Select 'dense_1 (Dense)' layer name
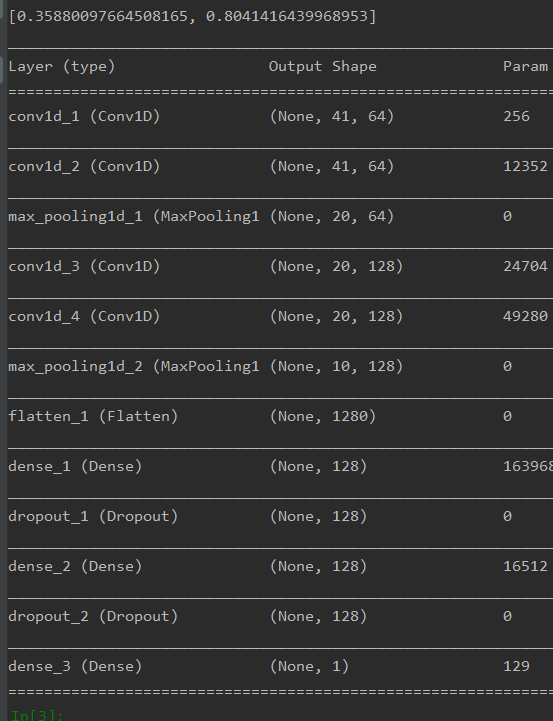 coord(75,466)
